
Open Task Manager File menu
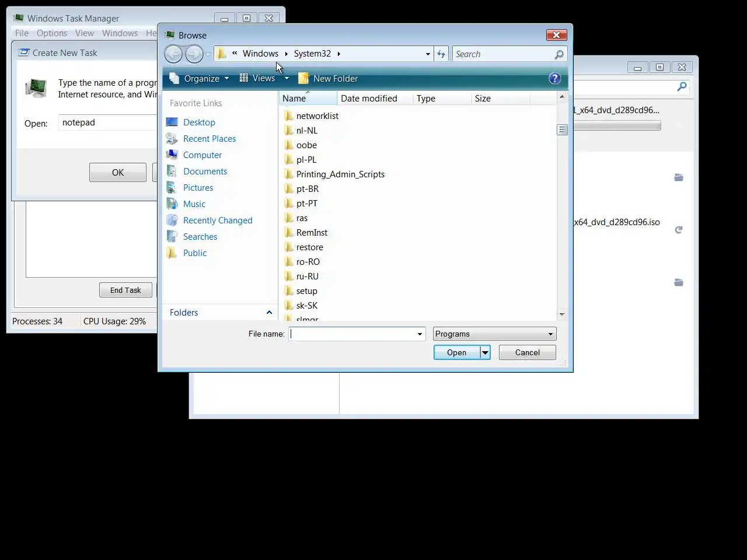click(x=22, y=33)
